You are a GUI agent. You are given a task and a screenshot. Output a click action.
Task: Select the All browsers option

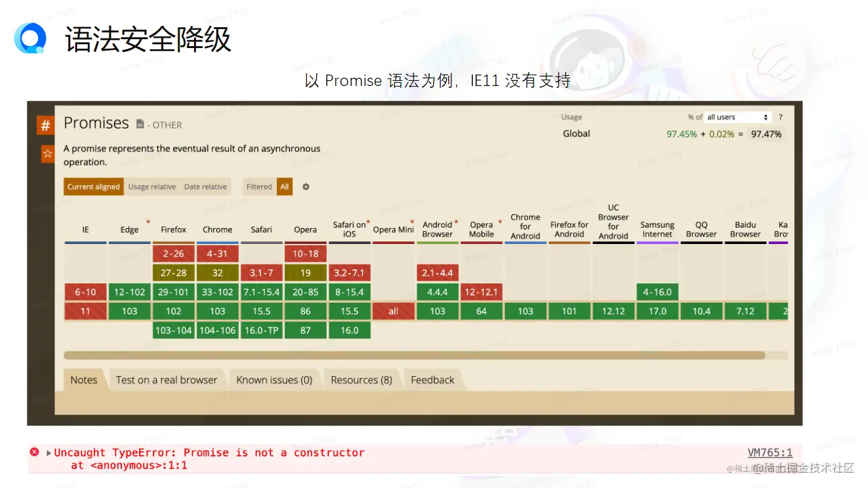click(x=284, y=186)
